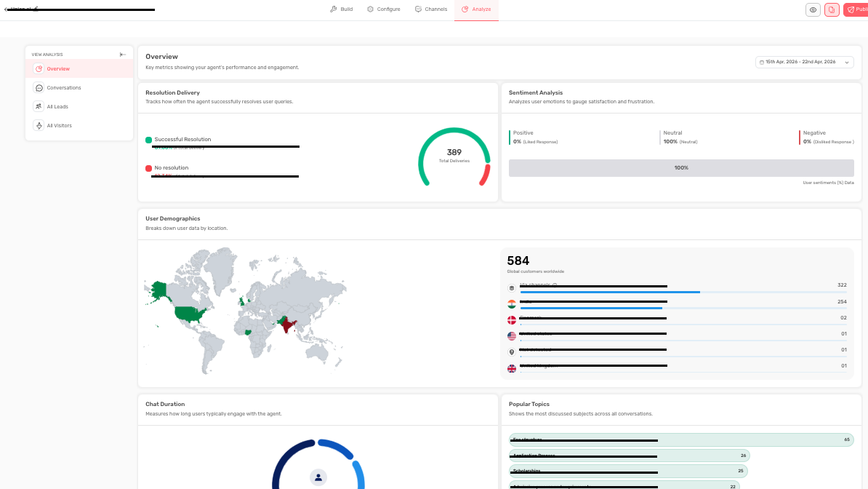Screen dimensions: 868x489
Task: Open the Channels tab
Action: (x=430, y=9)
